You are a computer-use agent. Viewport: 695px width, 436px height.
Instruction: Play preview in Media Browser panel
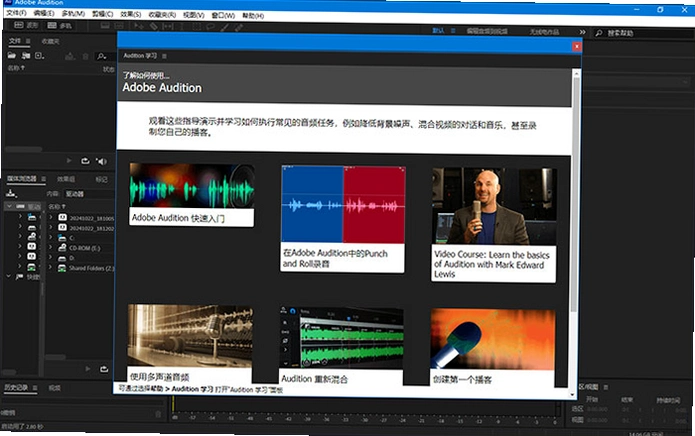[x=88, y=368]
